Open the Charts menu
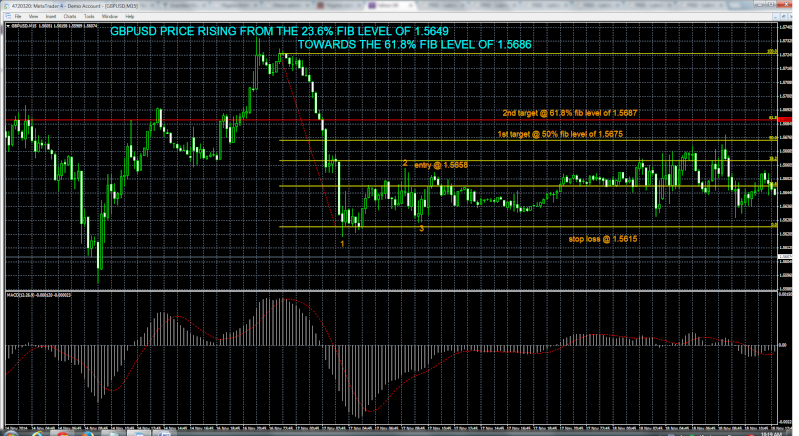Viewport: 799px width, 436px height. (70, 16)
